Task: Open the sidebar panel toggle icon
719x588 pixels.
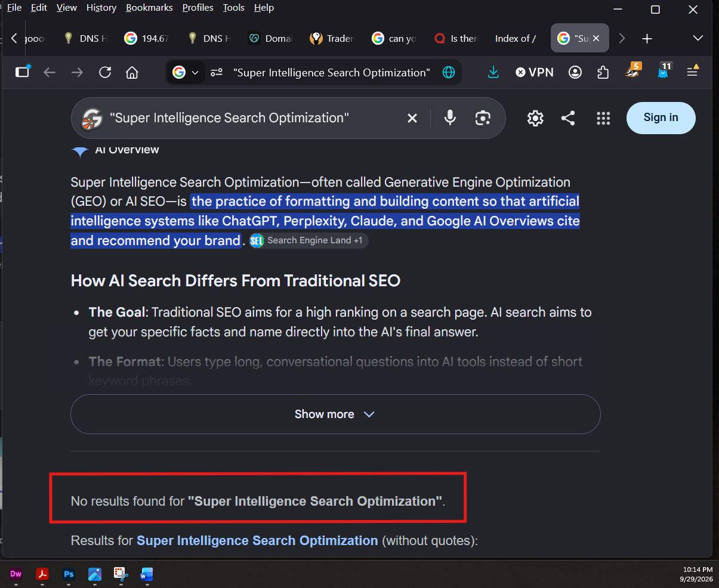Action: 22,72
